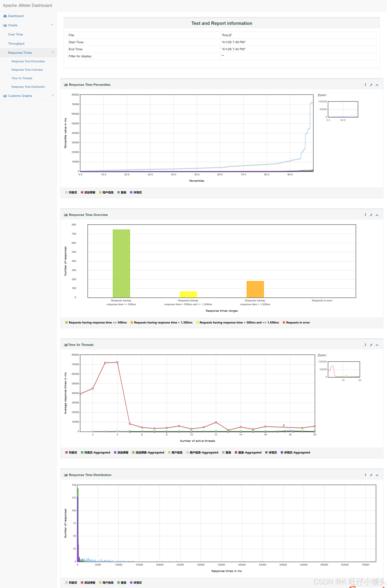Click the up-down arrow icon on Response Time Percentiles panel
387x588 pixels.
coord(365,85)
